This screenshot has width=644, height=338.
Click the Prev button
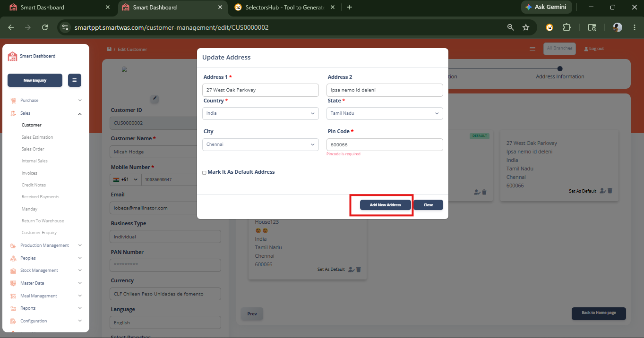(x=252, y=314)
